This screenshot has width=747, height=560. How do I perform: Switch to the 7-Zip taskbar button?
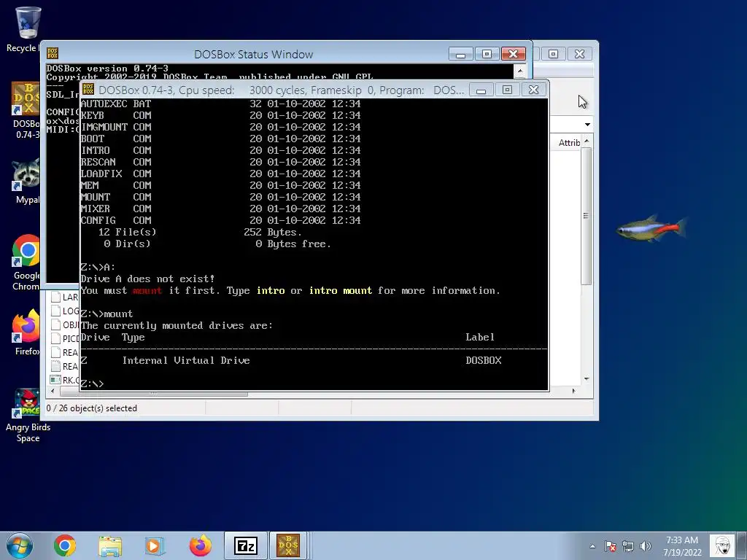point(245,545)
